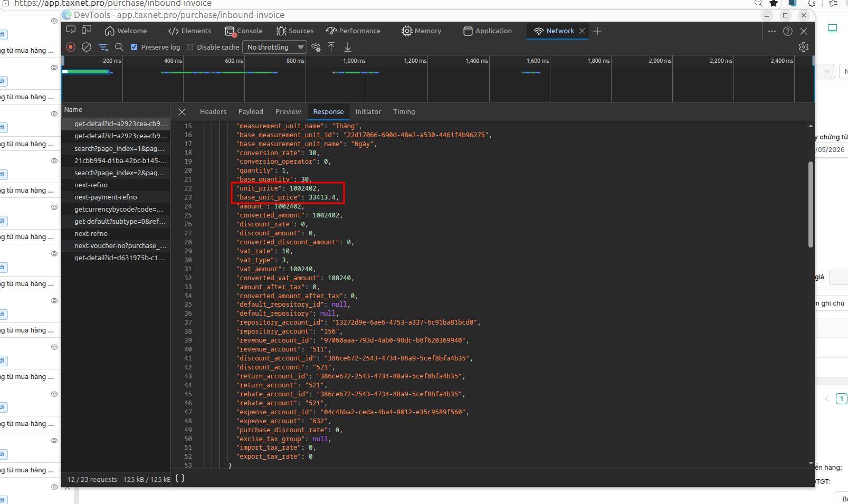Toggle device emulation icon

pos(87,30)
